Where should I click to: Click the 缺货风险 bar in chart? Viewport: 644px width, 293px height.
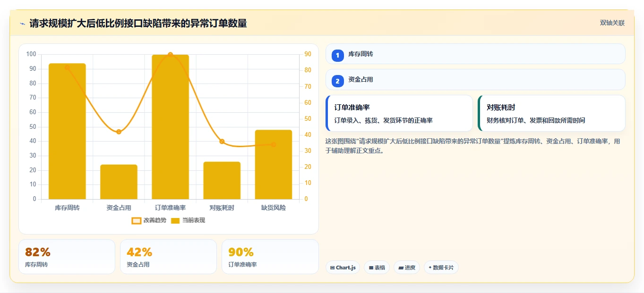pos(274,164)
